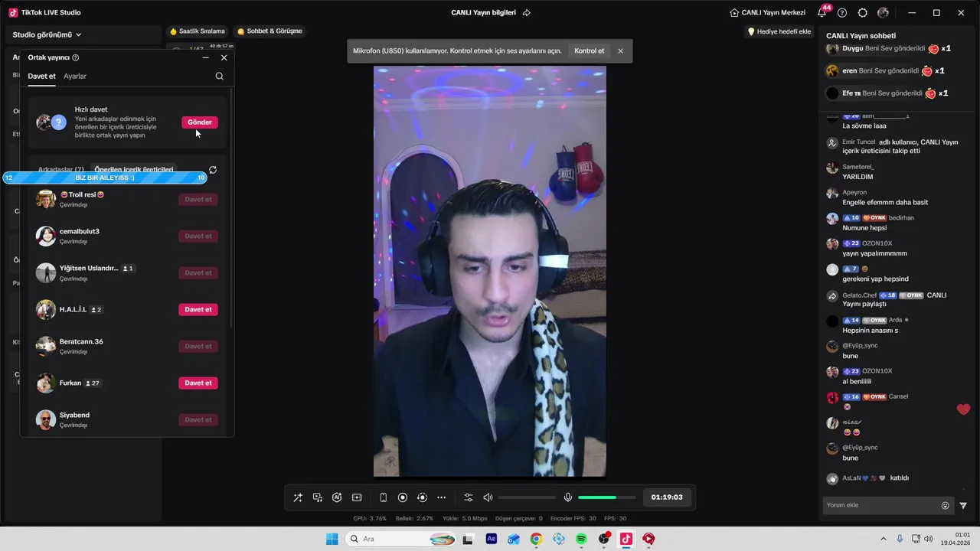Viewport: 980px width, 551px height.
Task: Click Sameterel_ username in chat
Action: pos(858,167)
